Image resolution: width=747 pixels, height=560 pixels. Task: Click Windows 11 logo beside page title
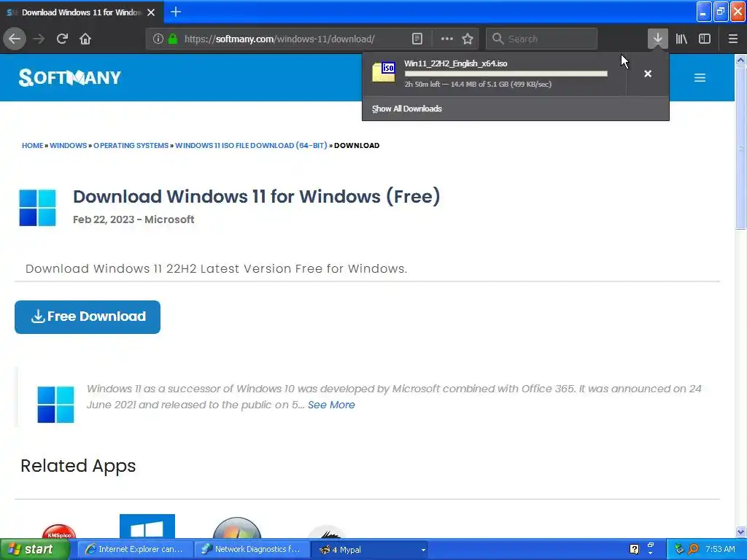(x=38, y=208)
